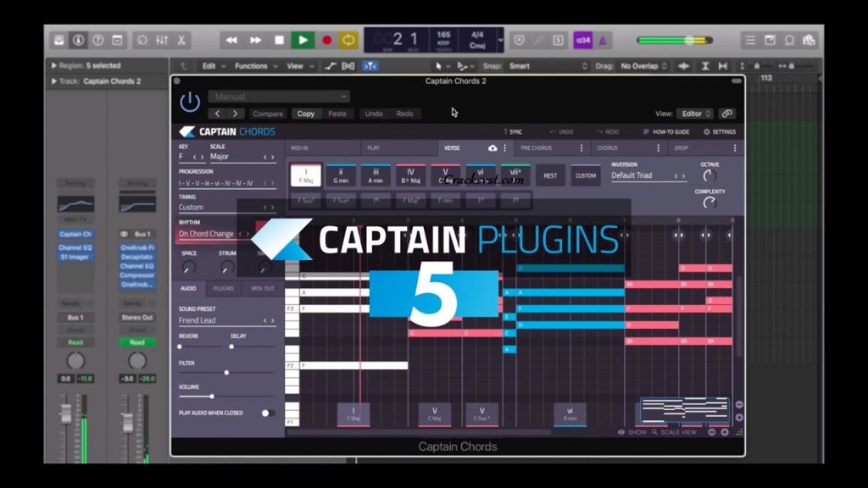Rewind the transport
Image resolution: width=868 pixels, height=488 pixels.
click(x=231, y=40)
